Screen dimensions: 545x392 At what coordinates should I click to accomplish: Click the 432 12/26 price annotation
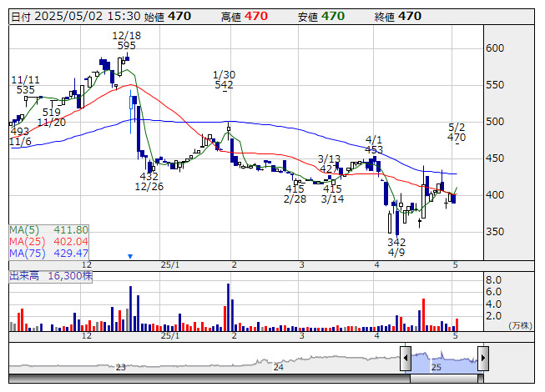tap(149, 181)
